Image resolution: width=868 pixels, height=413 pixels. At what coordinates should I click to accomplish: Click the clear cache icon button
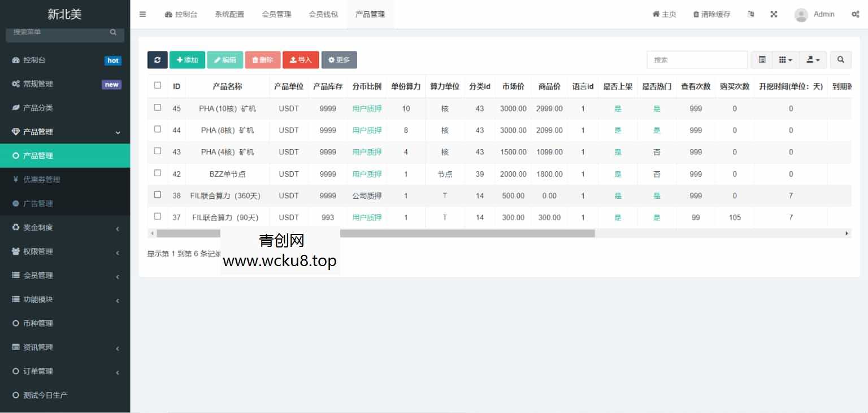(710, 14)
